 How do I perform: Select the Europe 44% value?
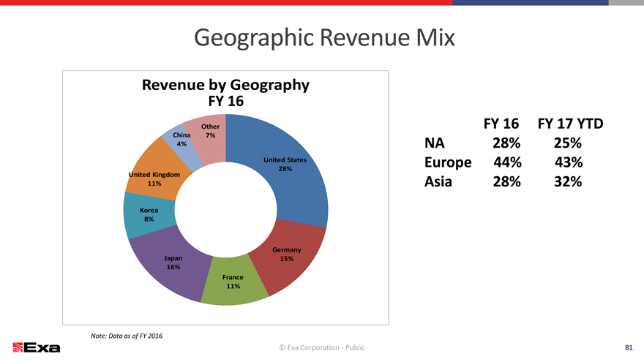(x=501, y=162)
